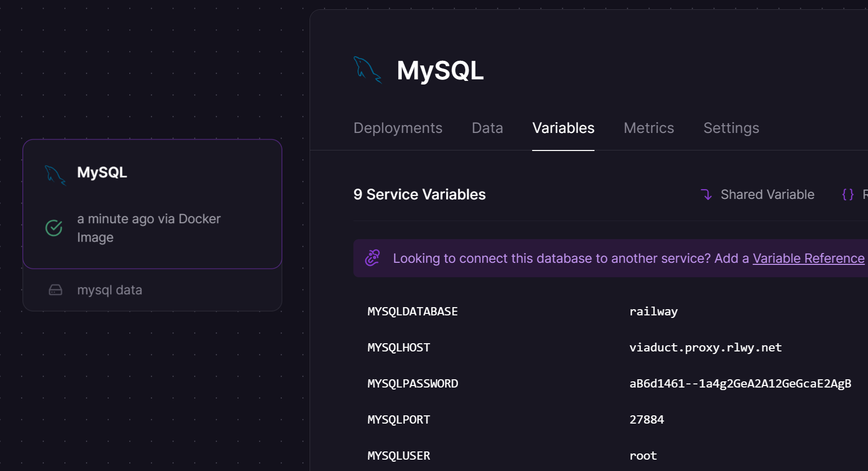This screenshot has width=868, height=471.
Task: Click the Shared Variable arrow icon
Action: [706, 194]
